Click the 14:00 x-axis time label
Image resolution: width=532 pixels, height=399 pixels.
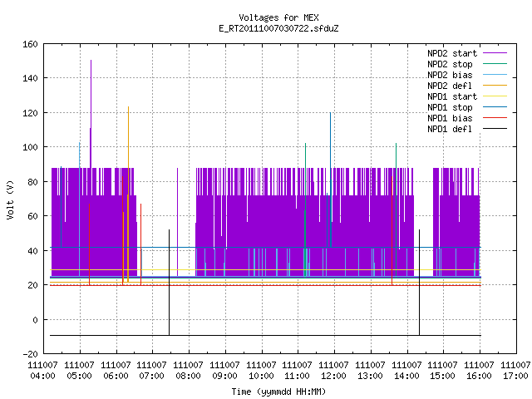click(x=406, y=377)
